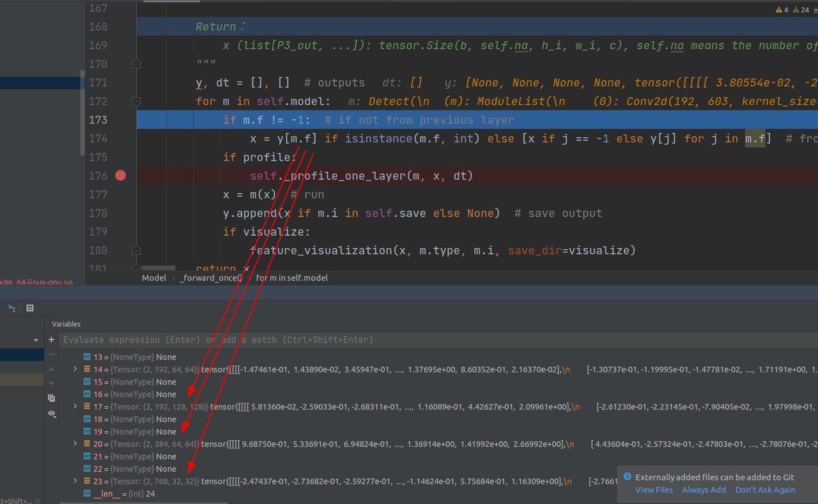
Task: Click the 'for m in self.model' breadcrumb
Action: [292, 278]
